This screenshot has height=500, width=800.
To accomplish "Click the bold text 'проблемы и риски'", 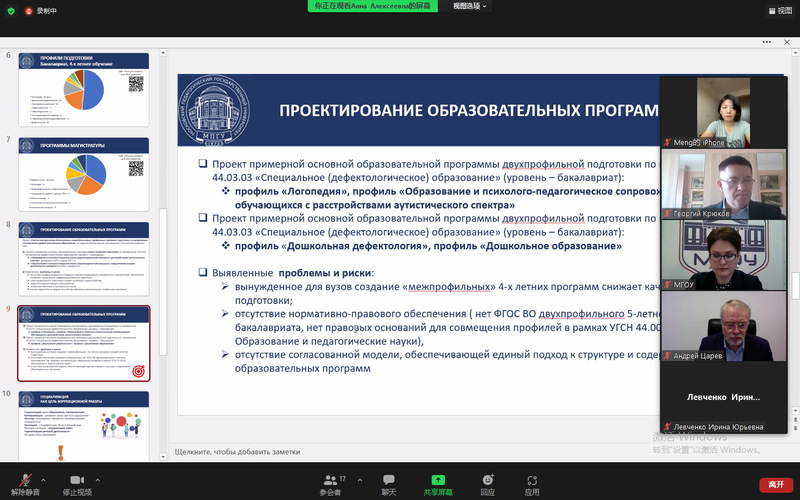I will [x=325, y=273].
